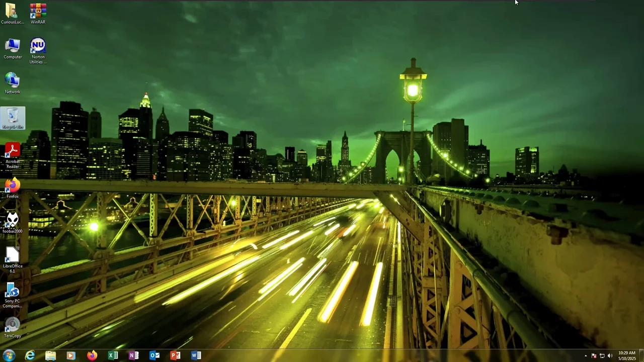This screenshot has height=362, width=644.
Task: Expand hidden system tray icons
Action: [x=585, y=356]
